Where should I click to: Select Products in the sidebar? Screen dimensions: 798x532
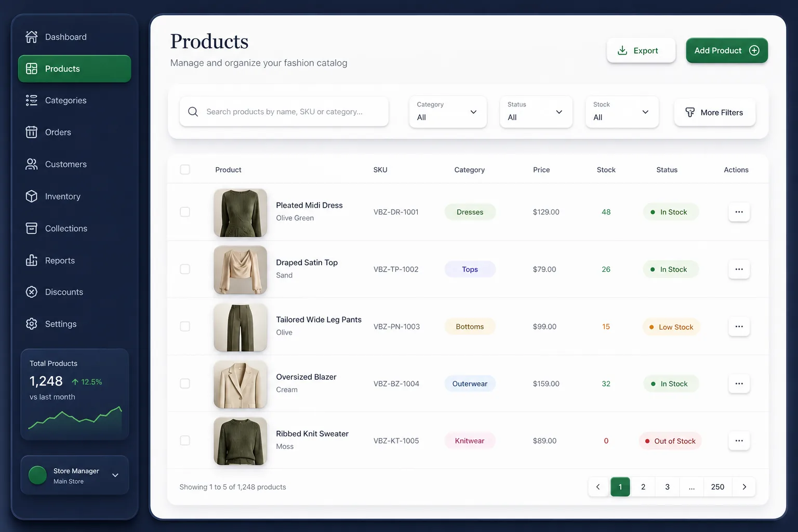coord(75,69)
